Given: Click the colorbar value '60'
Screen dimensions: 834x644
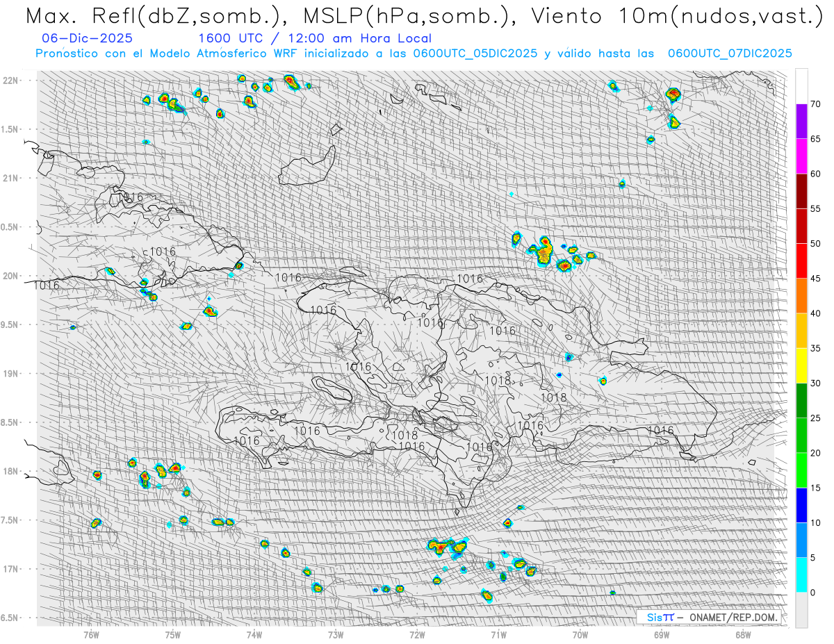Looking at the screenshot, I should click(815, 174).
